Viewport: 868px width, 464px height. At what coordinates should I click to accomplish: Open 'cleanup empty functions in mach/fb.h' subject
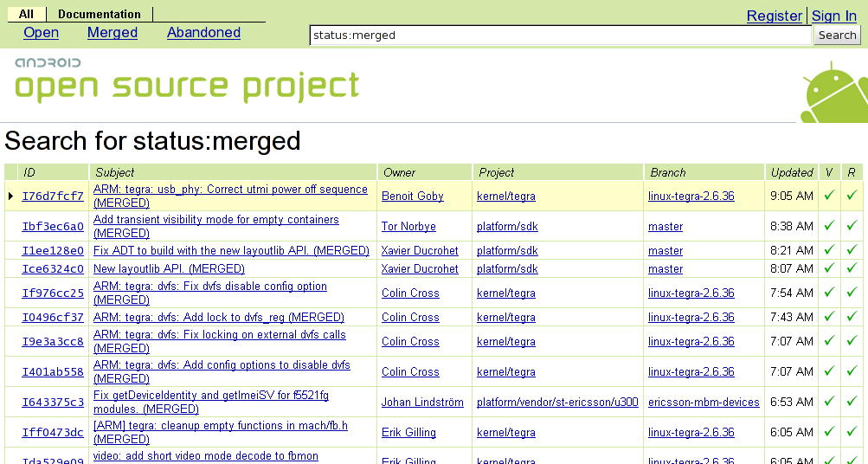[x=221, y=432]
